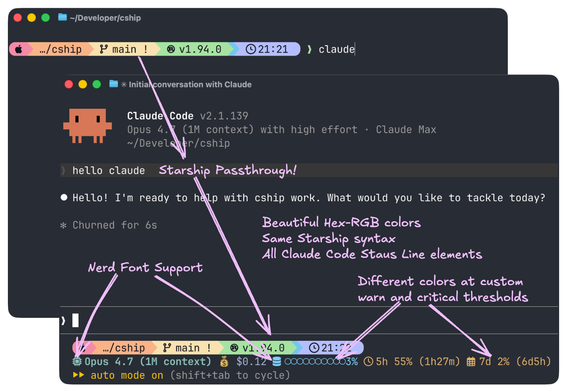Click the clock icon next to 21:21
Image resolution: width=567 pixels, height=392 pixels.
click(251, 49)
